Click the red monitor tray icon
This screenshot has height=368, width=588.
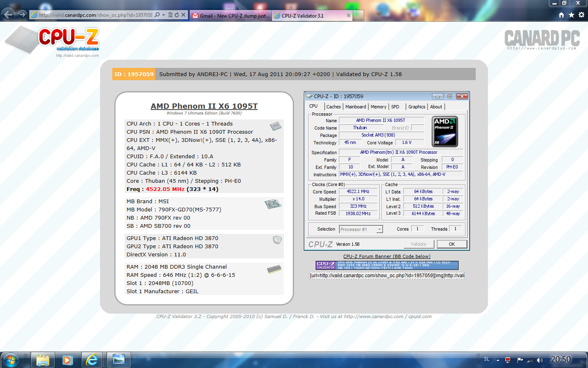(x=508, y=360)
